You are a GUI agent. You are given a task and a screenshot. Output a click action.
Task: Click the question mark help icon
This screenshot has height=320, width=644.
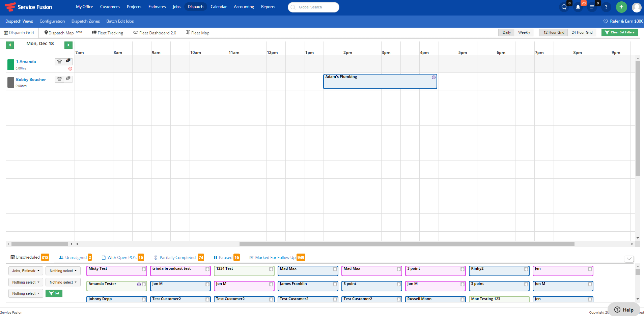(x=606, y=7)
